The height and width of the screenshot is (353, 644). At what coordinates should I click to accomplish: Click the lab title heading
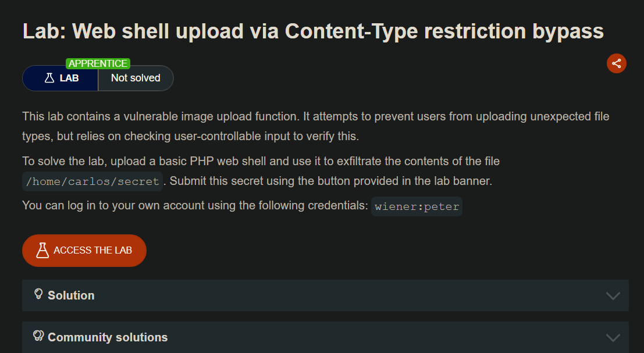click(313, 31)
